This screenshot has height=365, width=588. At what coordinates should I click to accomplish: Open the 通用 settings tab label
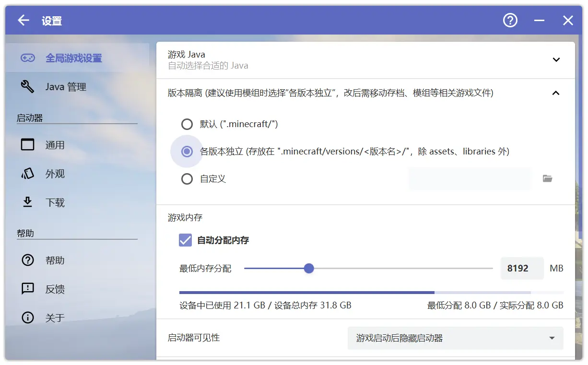55,145
